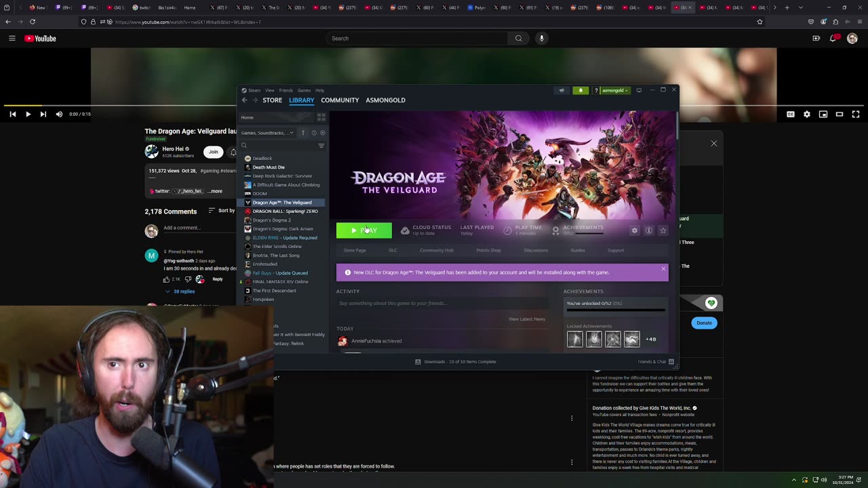Select Death Must Die in library
The width and height of the screenshot is (868, 488).
click(x=269, y=167)
